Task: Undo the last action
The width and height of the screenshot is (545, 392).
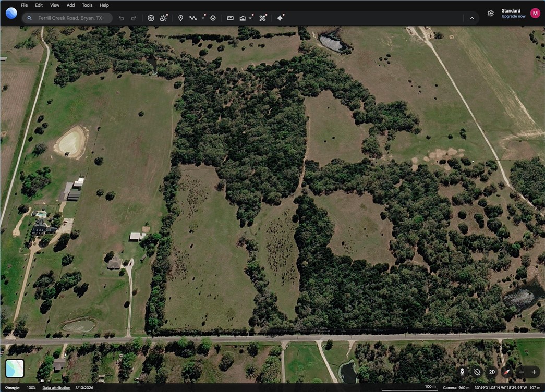Action: coord(122,18)
